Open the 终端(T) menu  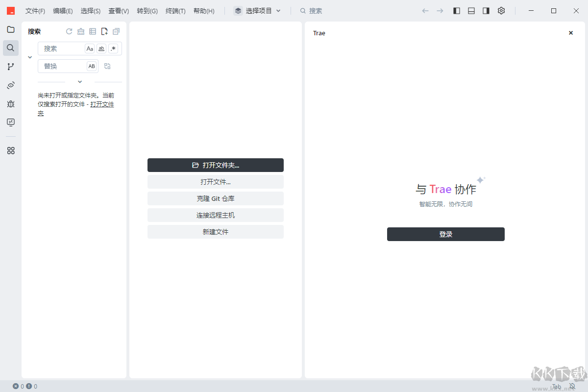tap(175, 11)
